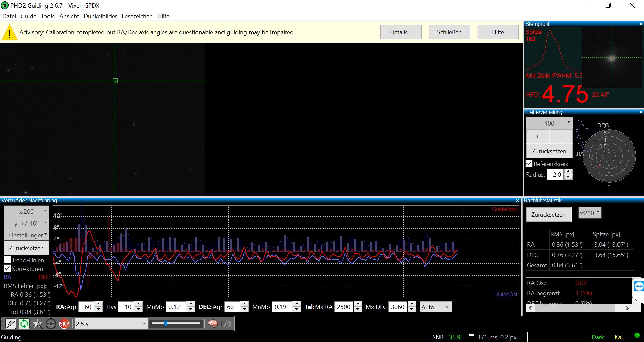Image resolution: width=644 pixels, height=342 pixels.
Task: Click the Hilfe advisory button
Action: 498,32
